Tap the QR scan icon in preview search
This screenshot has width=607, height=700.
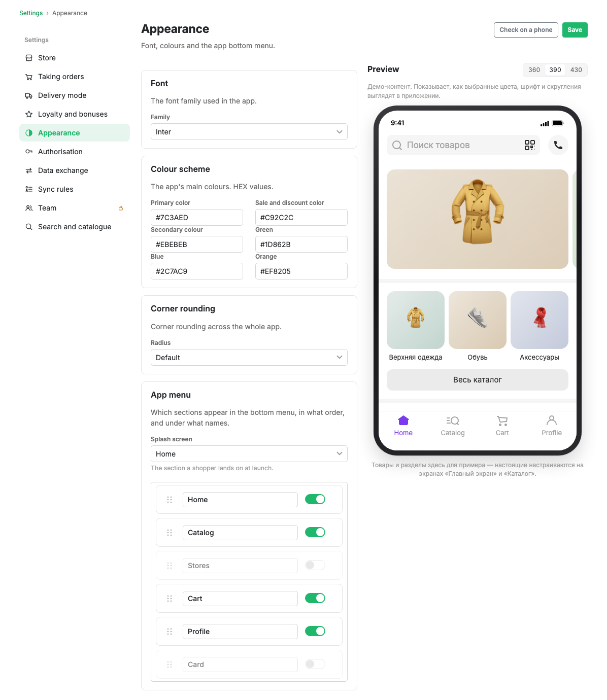click(529, 145)
